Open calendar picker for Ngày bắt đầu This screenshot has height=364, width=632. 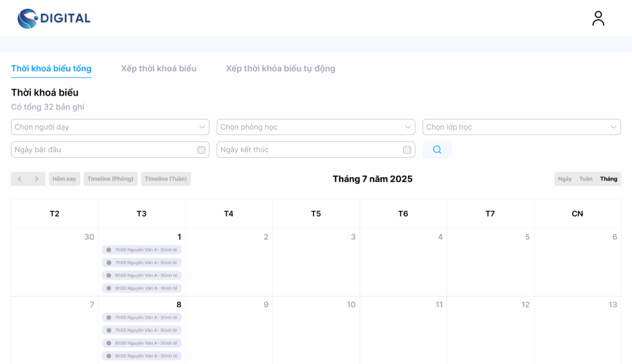pos(201,150)
